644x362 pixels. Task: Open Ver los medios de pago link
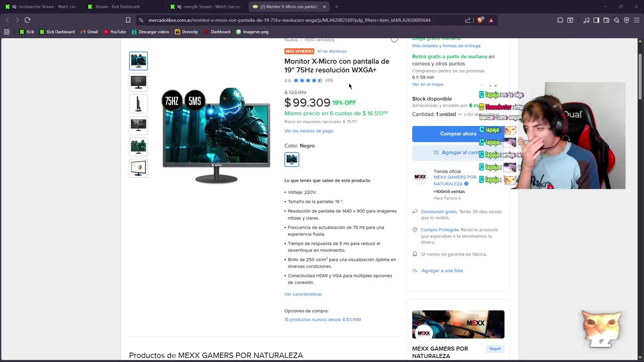[308, 131]
